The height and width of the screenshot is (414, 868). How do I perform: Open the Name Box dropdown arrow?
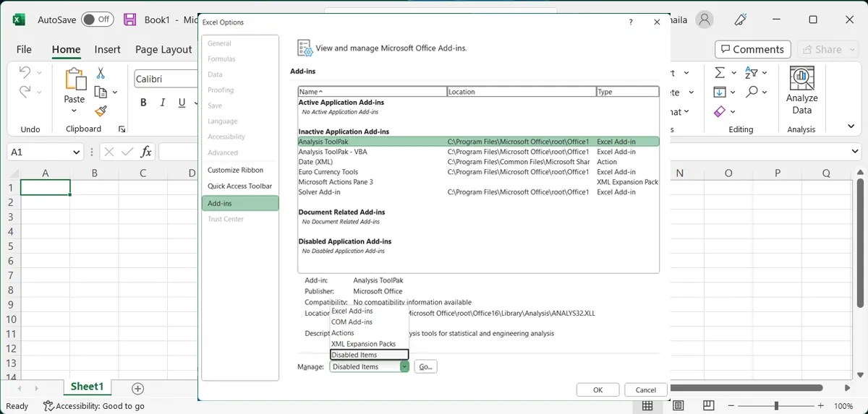77,152
